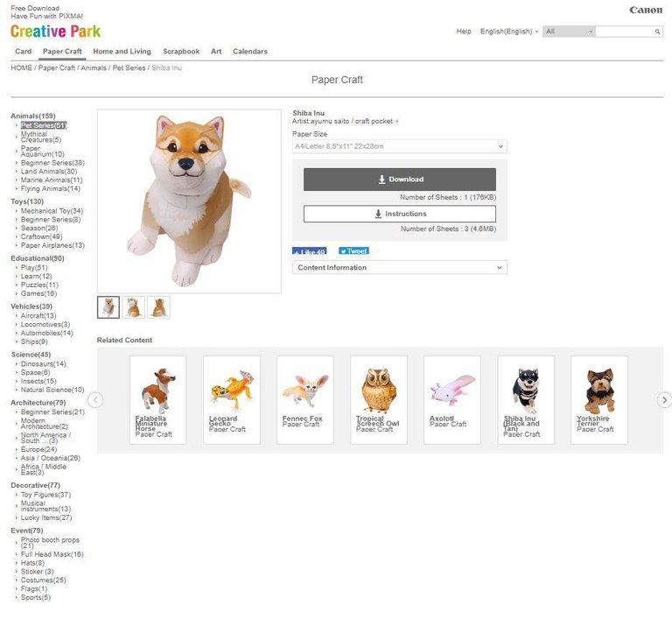Open Insects(15) in the sidebar
Image resolution: width=672 pixels, height=619 pixels.
[x=38, y=381]
